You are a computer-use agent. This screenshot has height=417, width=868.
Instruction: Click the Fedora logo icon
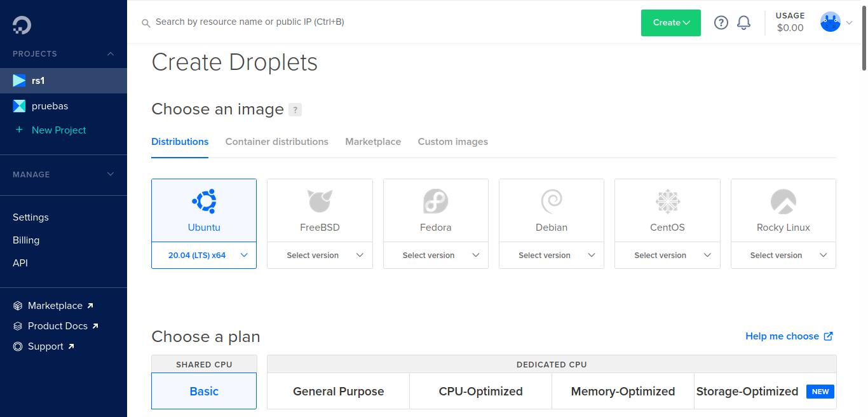tap(436, 202)
